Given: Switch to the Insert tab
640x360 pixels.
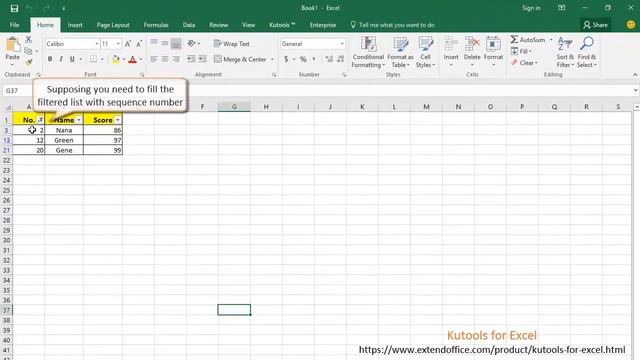Looking at the screenshot, I should [x=75, y=25].
